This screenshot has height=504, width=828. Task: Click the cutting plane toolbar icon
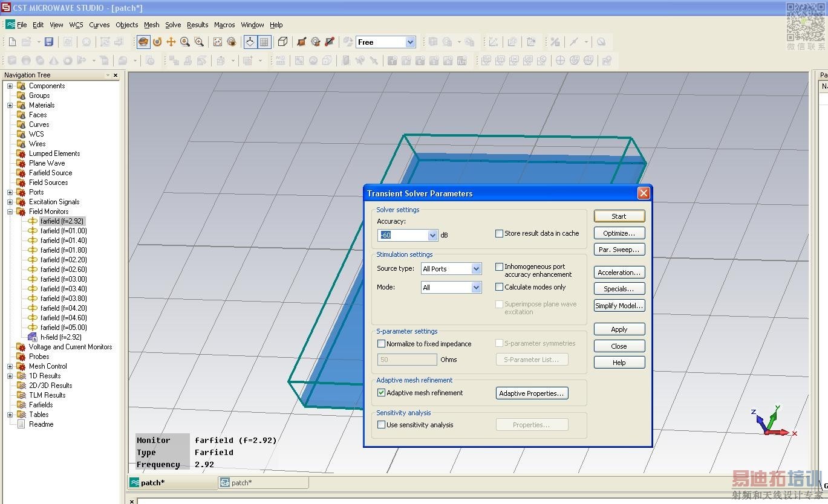click(x=301, y=42)
